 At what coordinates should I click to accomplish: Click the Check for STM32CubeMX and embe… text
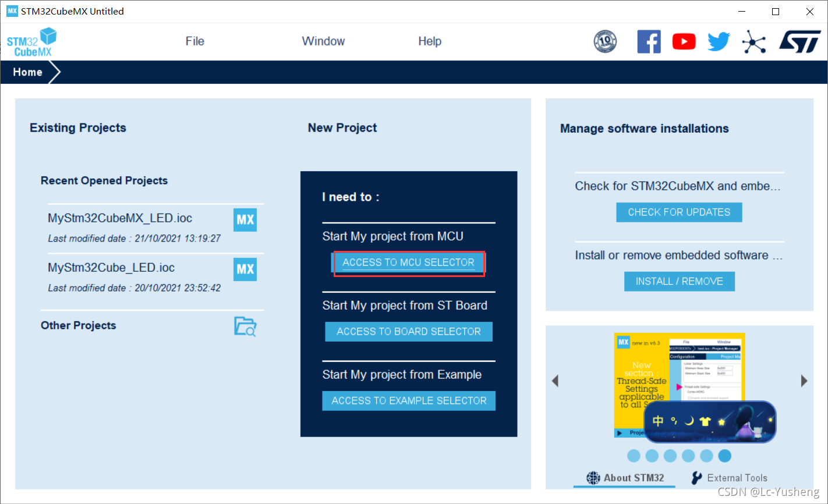[678, 186]
